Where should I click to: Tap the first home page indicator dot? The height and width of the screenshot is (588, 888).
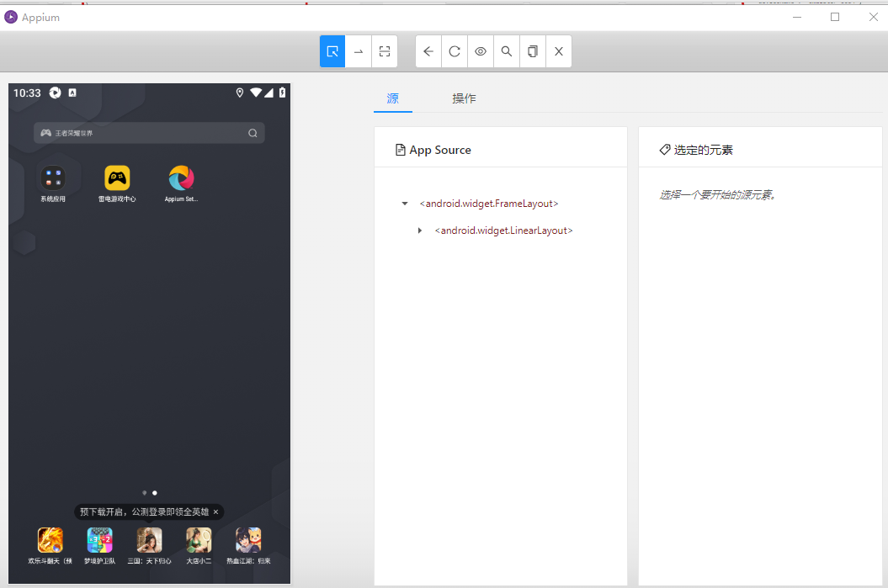[145, 493]
